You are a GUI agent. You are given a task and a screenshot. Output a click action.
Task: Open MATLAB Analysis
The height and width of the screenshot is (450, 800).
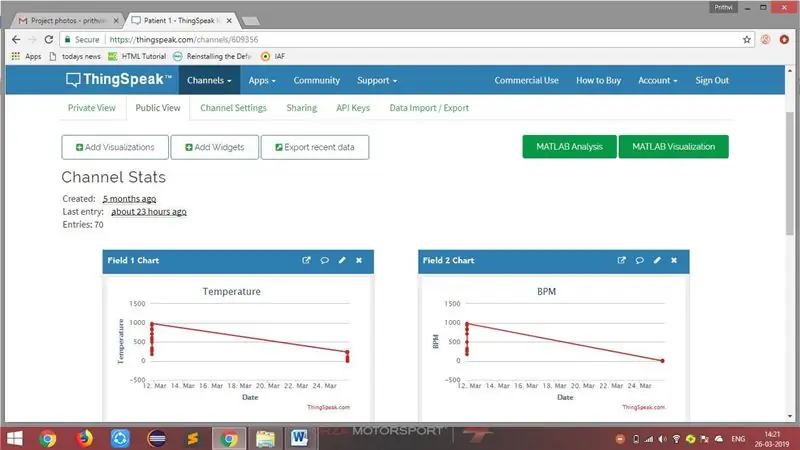[x=569, y=146]
